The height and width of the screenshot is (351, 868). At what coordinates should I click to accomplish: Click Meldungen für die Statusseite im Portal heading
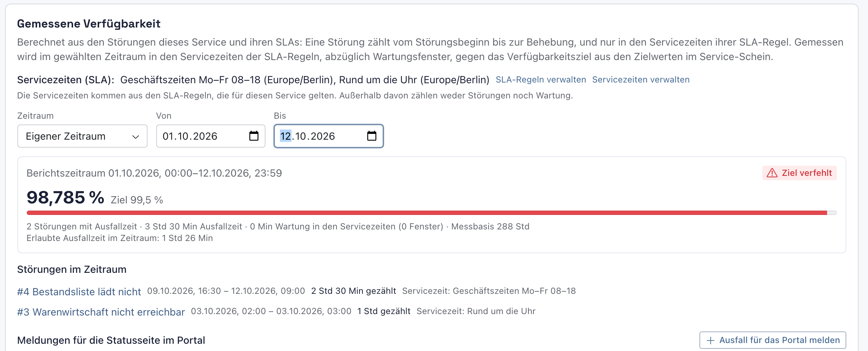click(x=111, y=341)
